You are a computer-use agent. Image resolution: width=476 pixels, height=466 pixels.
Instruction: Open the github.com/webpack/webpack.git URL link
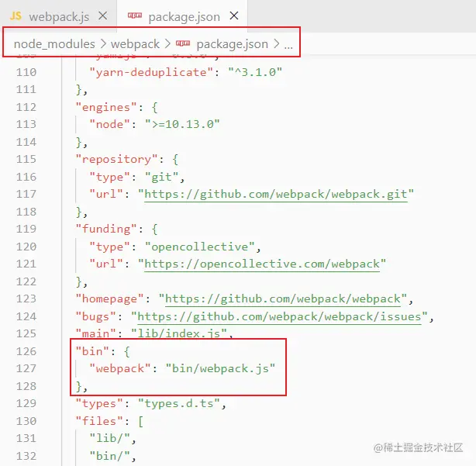[276, 194]
